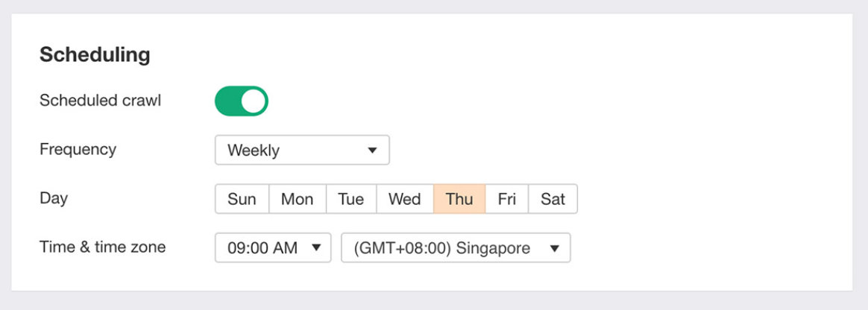Toggle off the Scheduled crawl switch

(x=241, y=101)
